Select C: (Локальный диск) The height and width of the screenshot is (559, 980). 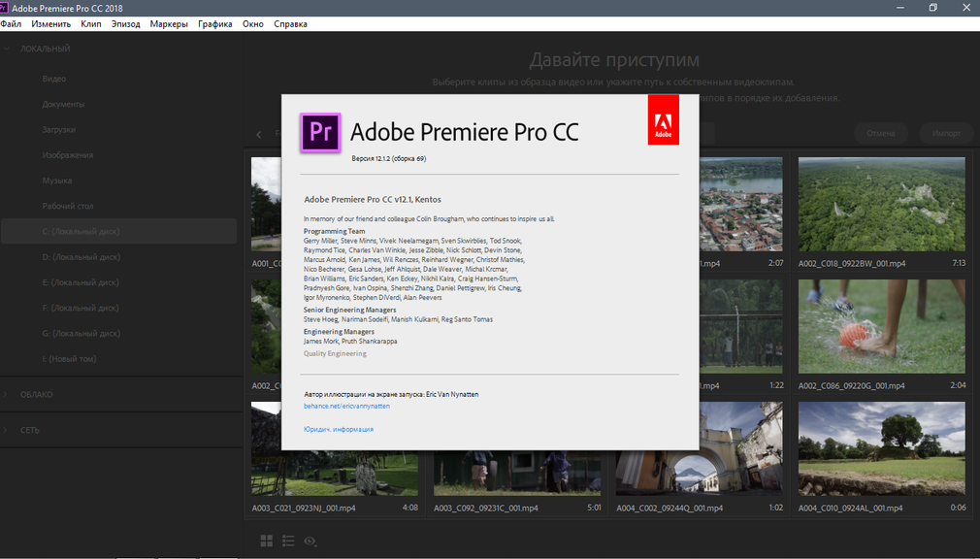118,231
